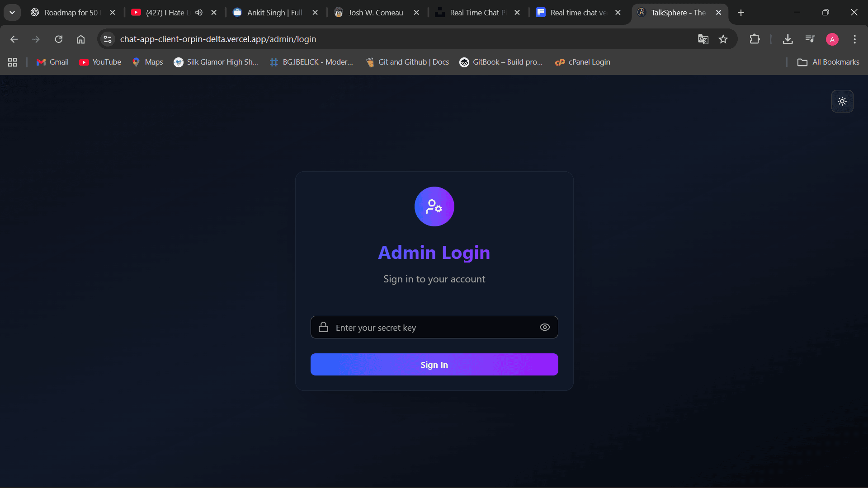868x488 pixels.
Task: Bookmark this page with star icon
Action: (723, 39)
